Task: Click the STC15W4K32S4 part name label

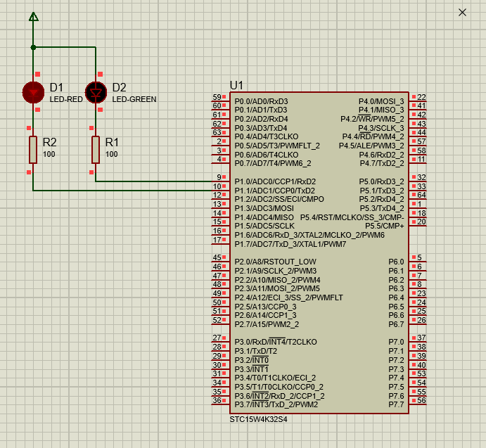Action: tap(258, 419)
